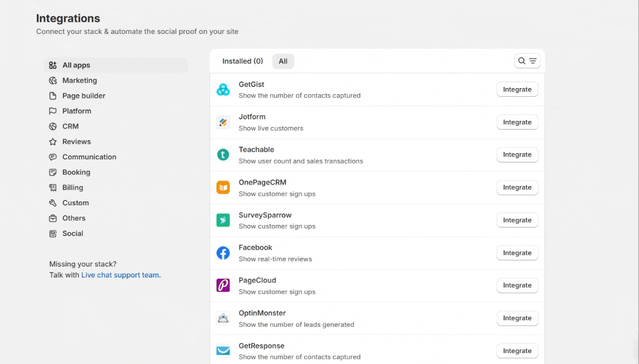Click the OnePageCRM orange logo icon
Screen dimensions: 639x364
pos(223,188)
